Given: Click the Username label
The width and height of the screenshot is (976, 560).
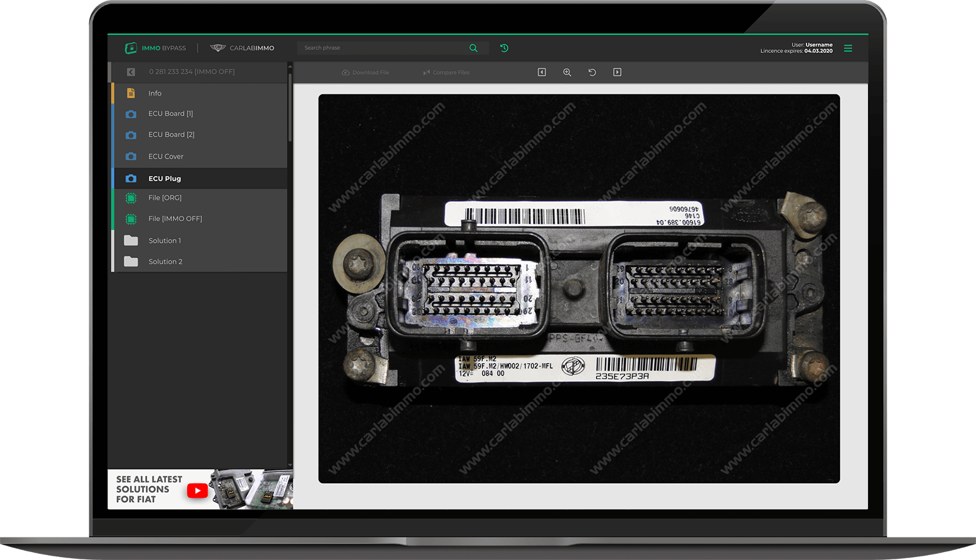Looking at the screenshot, I should [819, 45].
